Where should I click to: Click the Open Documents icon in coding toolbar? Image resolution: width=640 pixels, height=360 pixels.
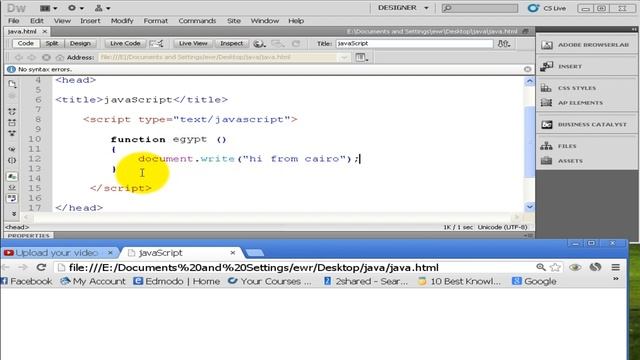(12, 84)
